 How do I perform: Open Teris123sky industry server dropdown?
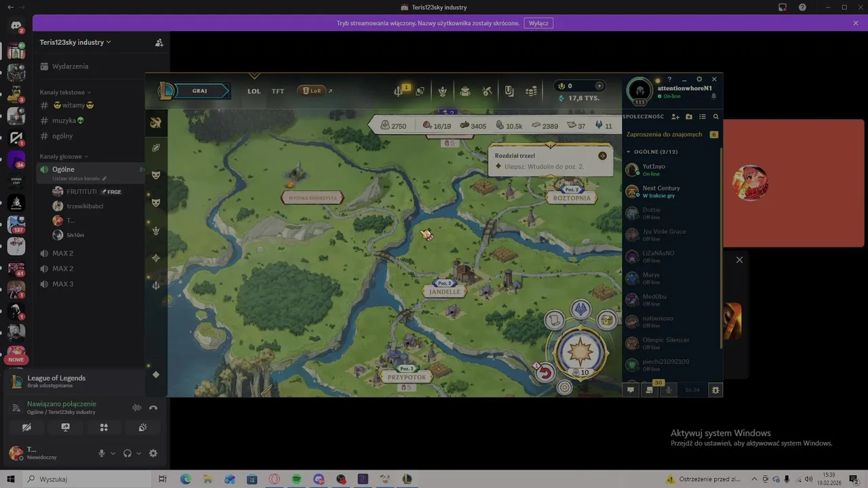pos(75,42)
